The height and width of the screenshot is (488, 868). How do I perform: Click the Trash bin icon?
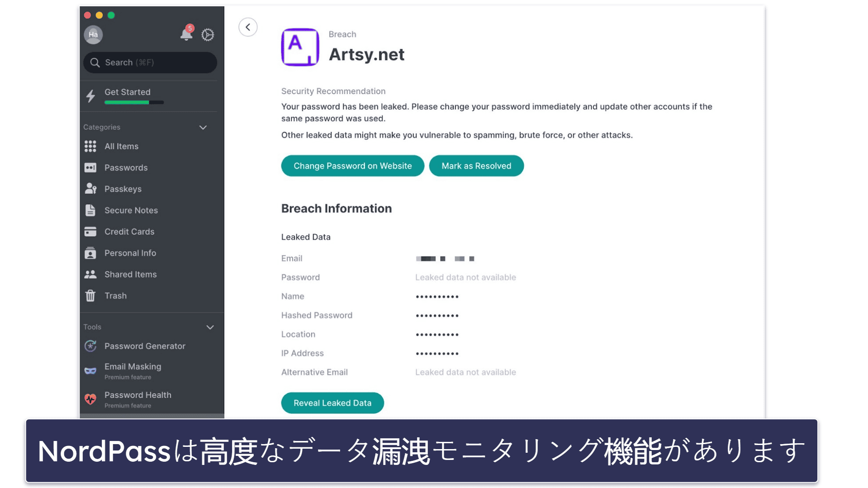(x=90, y=296)
